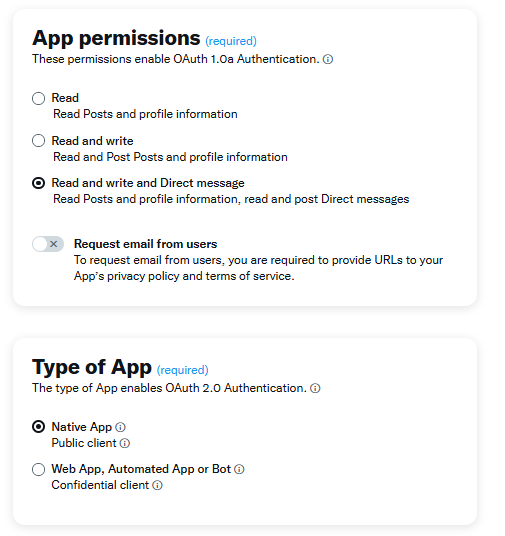The height and width of the screenshot is (536, 505).
Task: Click the 'App permissions' heading
Action: [116, 38]
